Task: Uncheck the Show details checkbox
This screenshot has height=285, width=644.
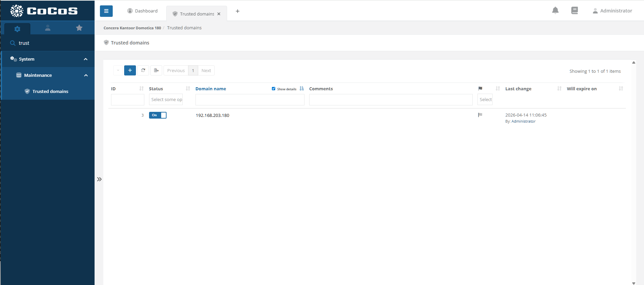Action: coord(274,89)
